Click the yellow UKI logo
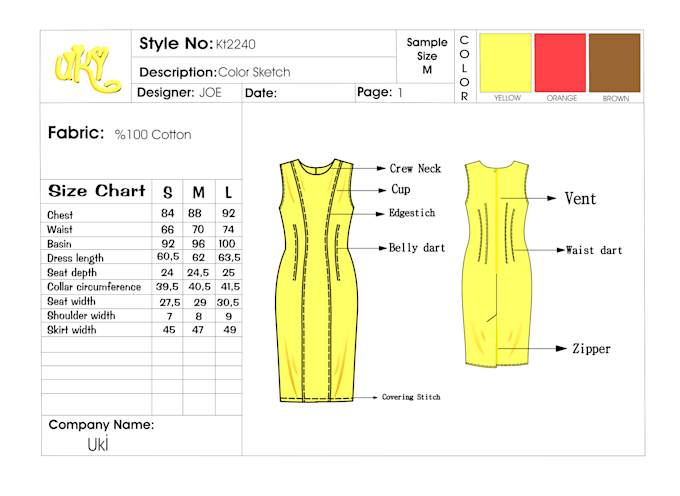Viewport: 680px width, 496px height. point(87,69)
